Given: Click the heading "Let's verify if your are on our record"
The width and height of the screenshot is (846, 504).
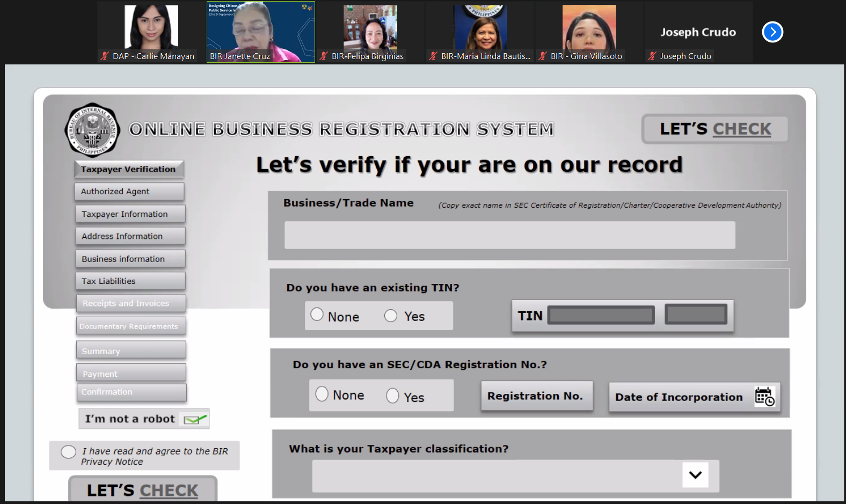Looking at the screenshot, I should pyautogui.click(x=470, y=165).
